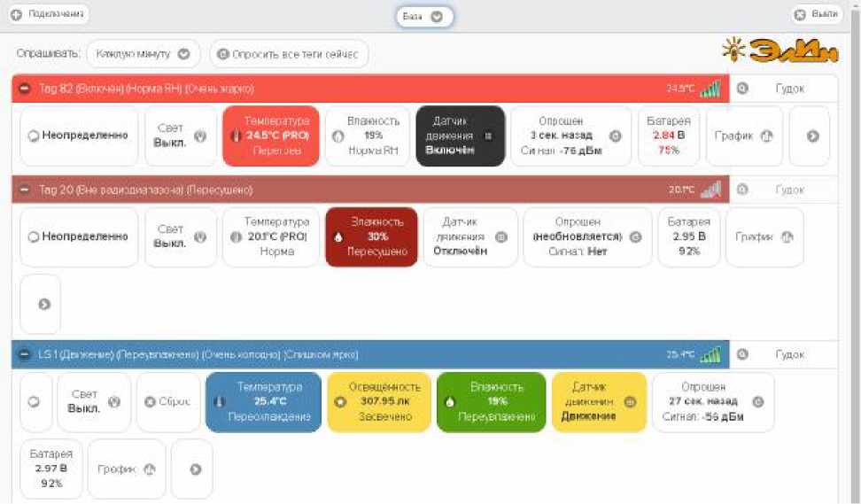
Task: Toggle Датчик движения Движение for LS 1
Action: 599,402
